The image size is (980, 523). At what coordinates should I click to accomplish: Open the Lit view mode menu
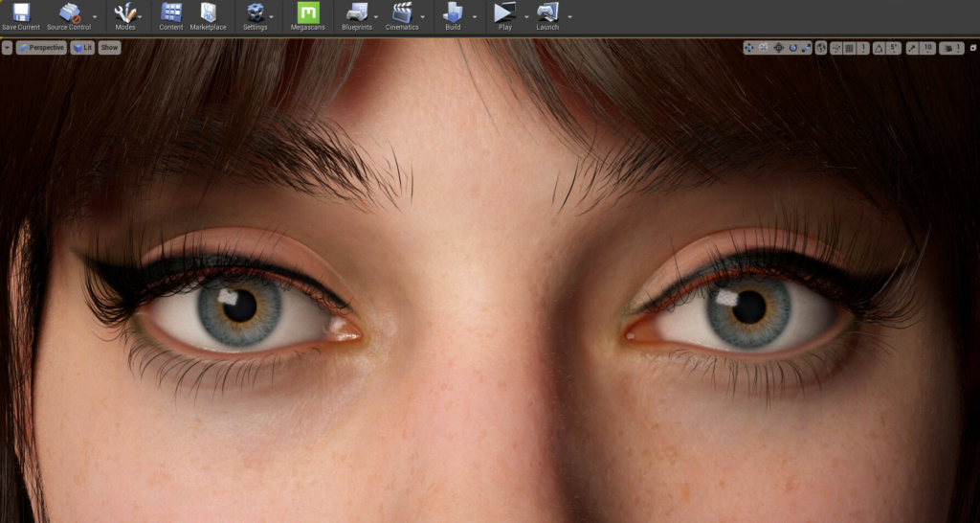pyautogui.click(x=82, y=47)
